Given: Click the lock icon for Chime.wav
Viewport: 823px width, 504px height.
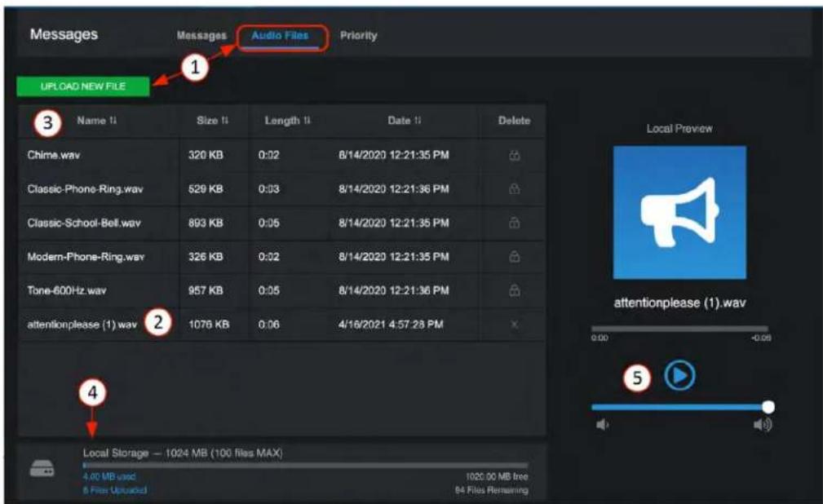Looking at the screenshot, I should tap(515, 155).
